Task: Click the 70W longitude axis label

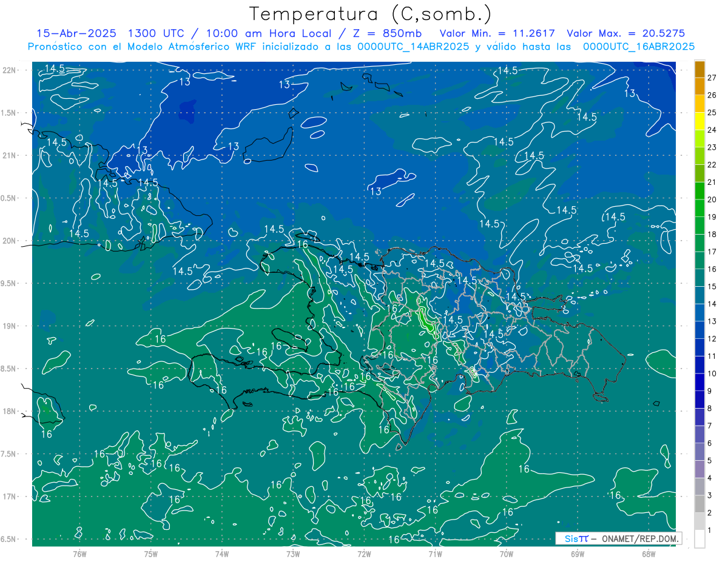Action: pos(507,554)
